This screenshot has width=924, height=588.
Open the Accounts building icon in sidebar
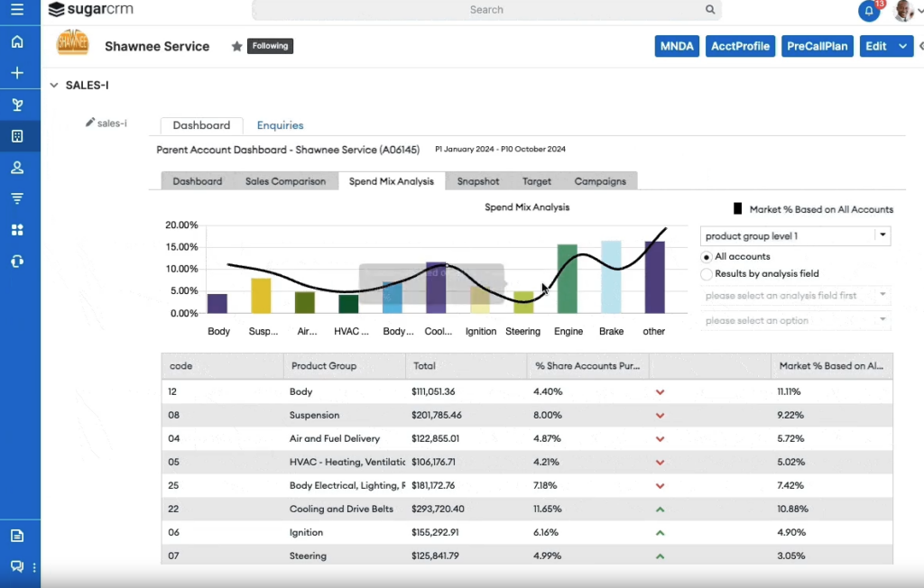(17, 136)
